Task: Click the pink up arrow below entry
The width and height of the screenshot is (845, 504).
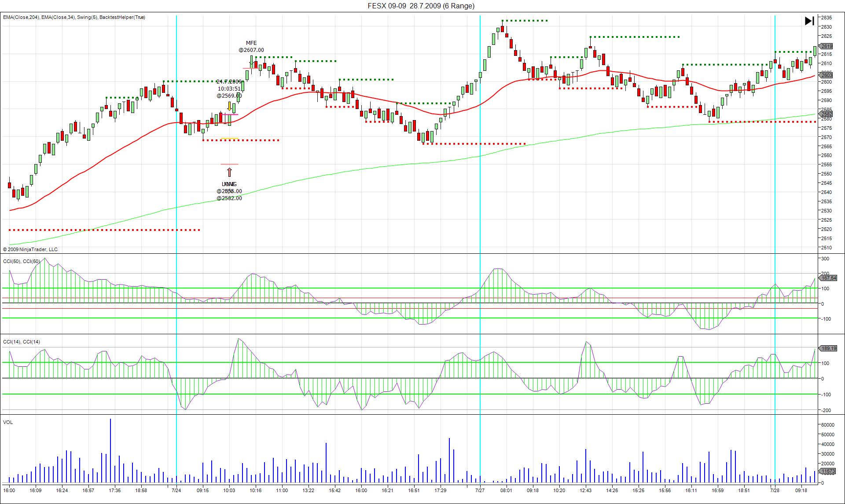Action: pos(229,172)
